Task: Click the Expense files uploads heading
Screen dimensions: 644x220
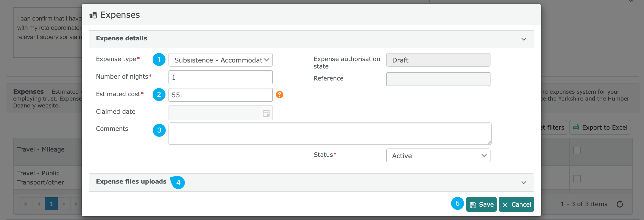Action: coord(131,181)
